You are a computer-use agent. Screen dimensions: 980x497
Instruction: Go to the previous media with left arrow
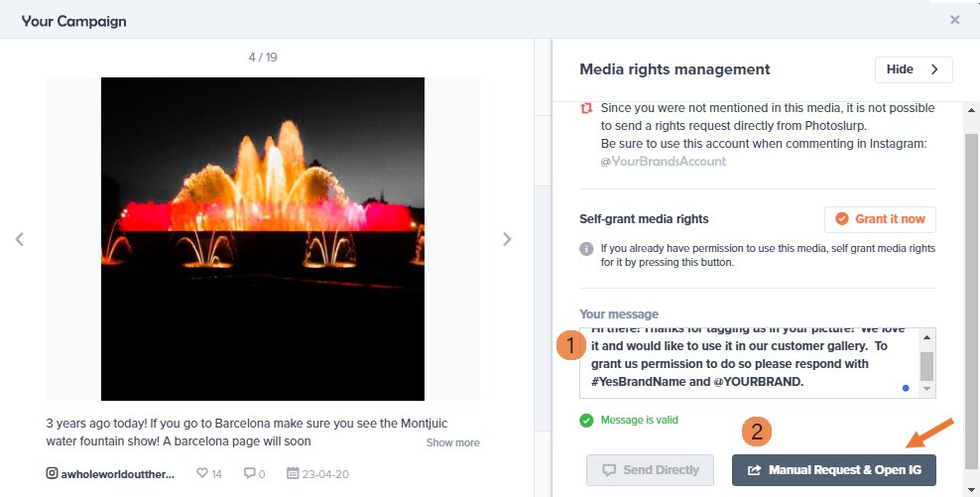(19, 239)
